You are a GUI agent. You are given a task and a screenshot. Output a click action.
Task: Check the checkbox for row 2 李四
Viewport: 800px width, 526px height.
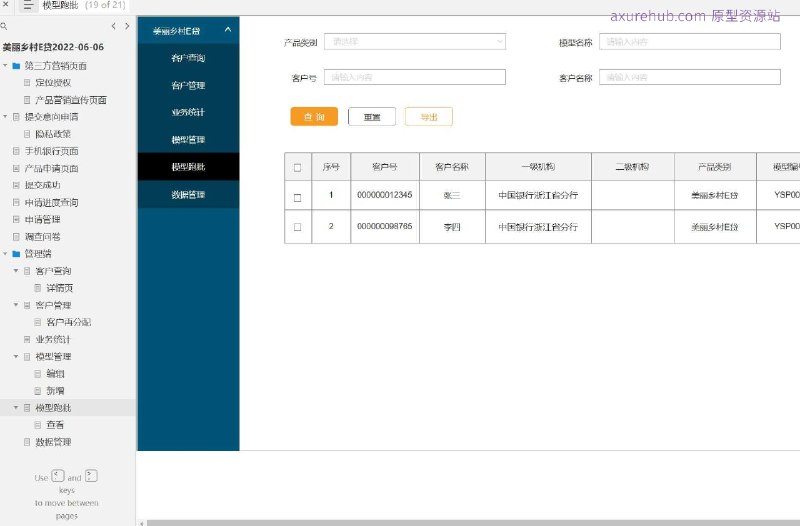point(297,227)
